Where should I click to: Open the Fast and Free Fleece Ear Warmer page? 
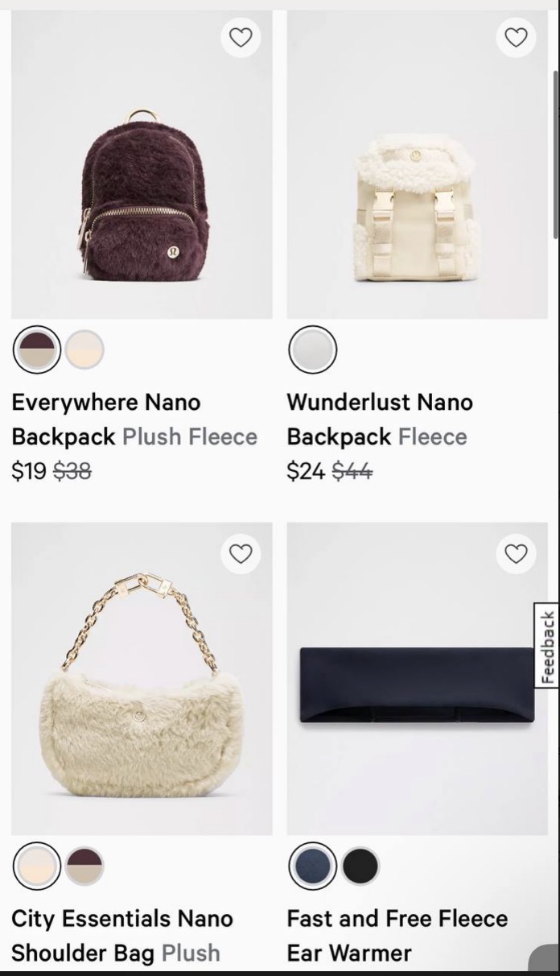(396, 935)
